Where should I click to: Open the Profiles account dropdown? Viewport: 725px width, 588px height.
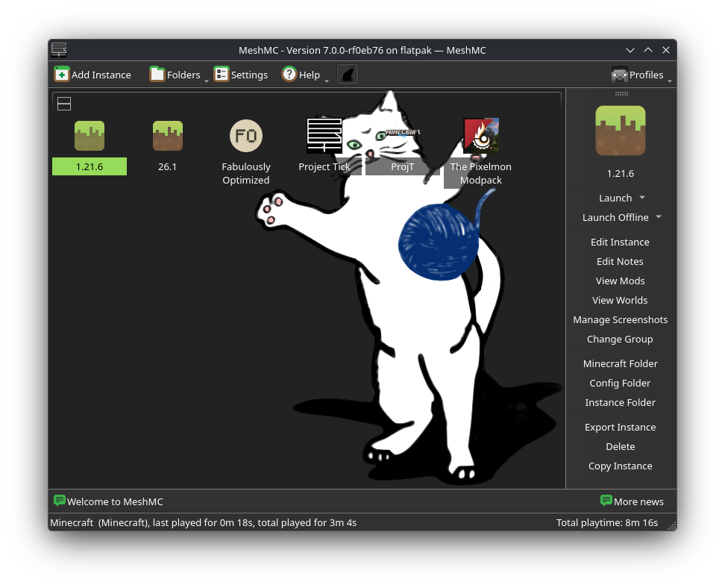pos(669,79)
